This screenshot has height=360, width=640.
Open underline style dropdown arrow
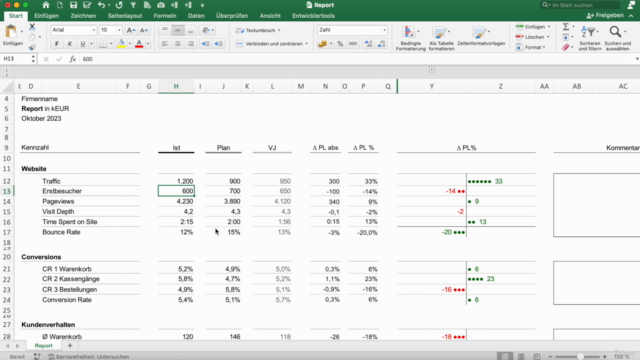point(91,44)
